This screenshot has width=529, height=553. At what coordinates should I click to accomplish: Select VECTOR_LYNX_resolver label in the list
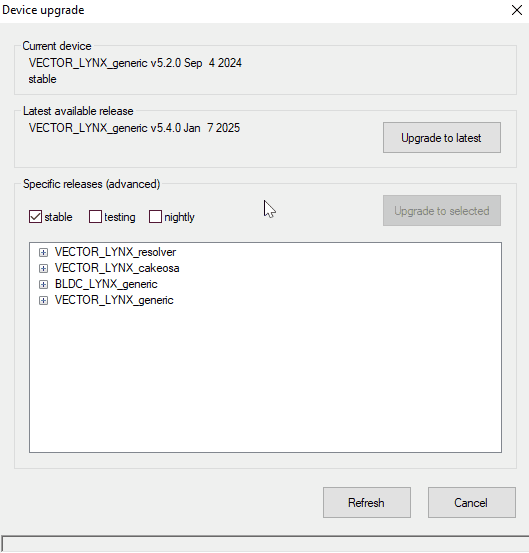(x=115, y=252)
